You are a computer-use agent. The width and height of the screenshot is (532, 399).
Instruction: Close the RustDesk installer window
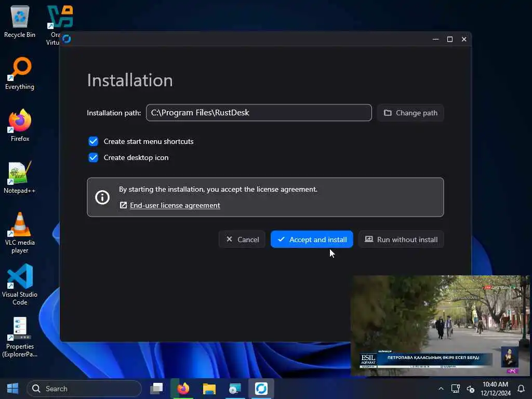[x=464, y=39]
